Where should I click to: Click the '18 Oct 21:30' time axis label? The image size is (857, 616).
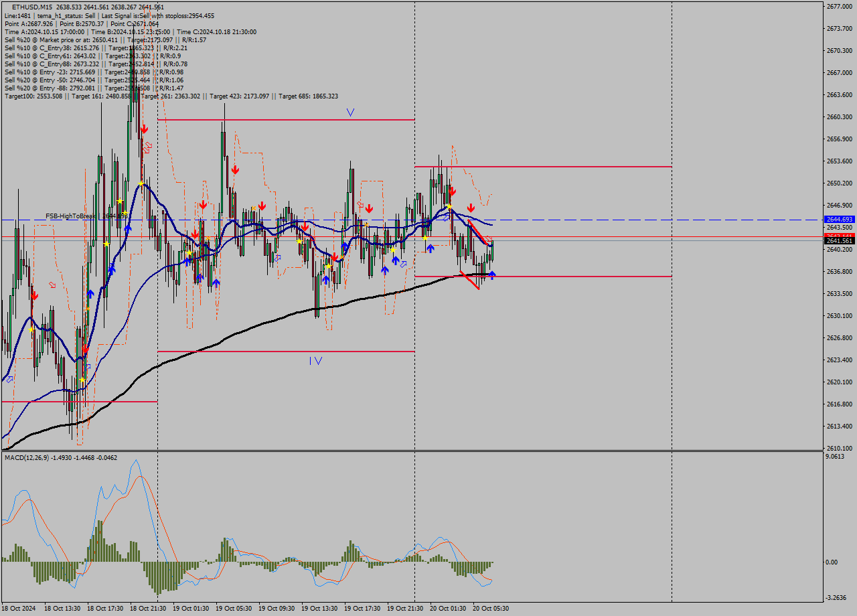coord(147,609)
